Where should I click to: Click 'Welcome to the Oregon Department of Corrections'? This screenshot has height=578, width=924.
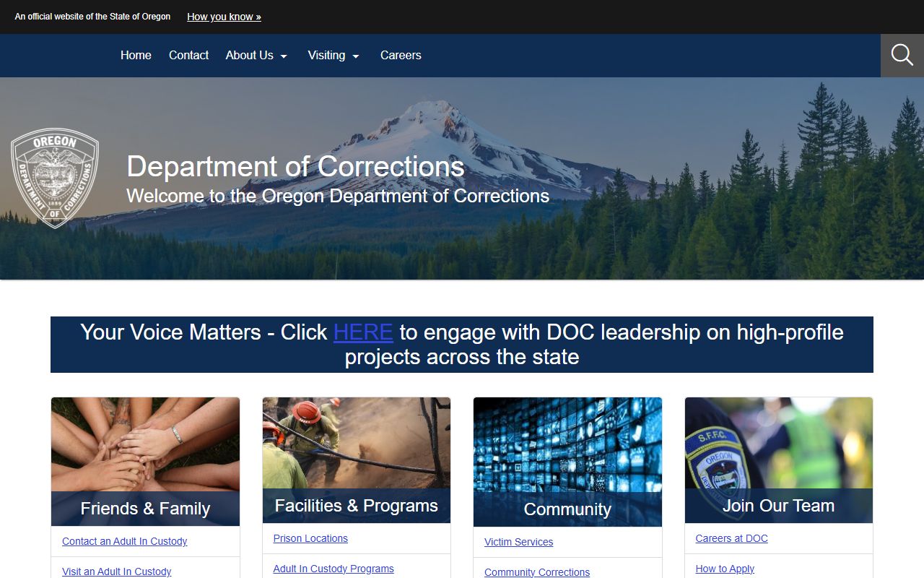(x=338, y=196)
